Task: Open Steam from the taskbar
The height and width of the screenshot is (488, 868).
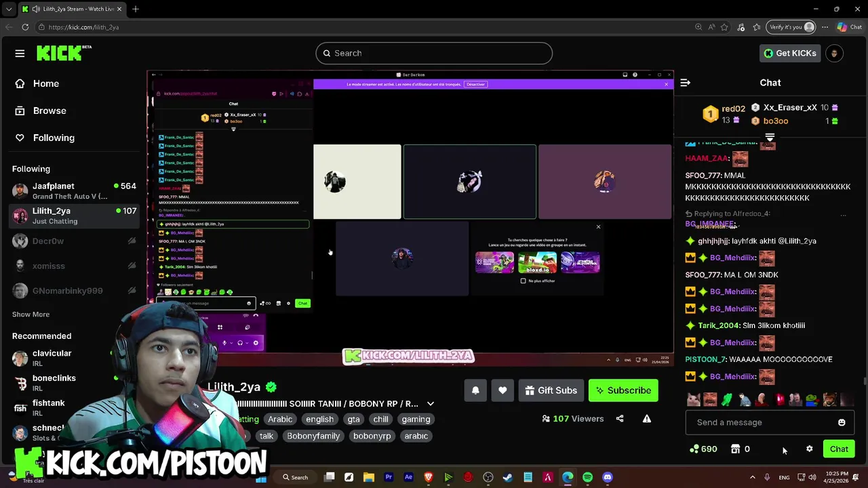Action: [x=508, y=477]
